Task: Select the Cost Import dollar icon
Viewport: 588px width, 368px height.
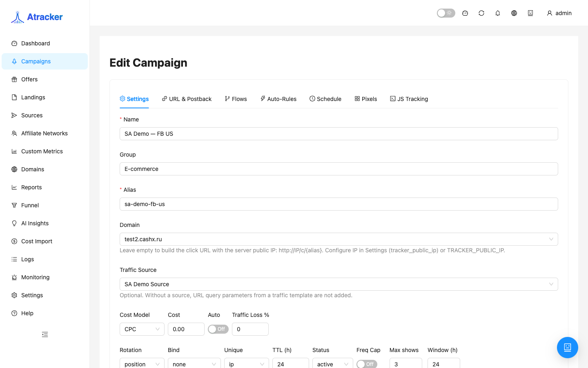Action: 14,241
